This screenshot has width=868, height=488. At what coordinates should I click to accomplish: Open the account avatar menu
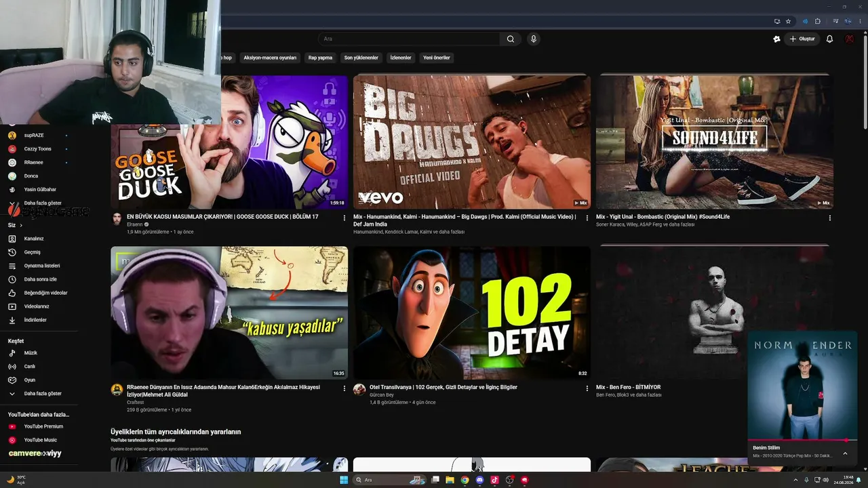click(x=850, y=39)
